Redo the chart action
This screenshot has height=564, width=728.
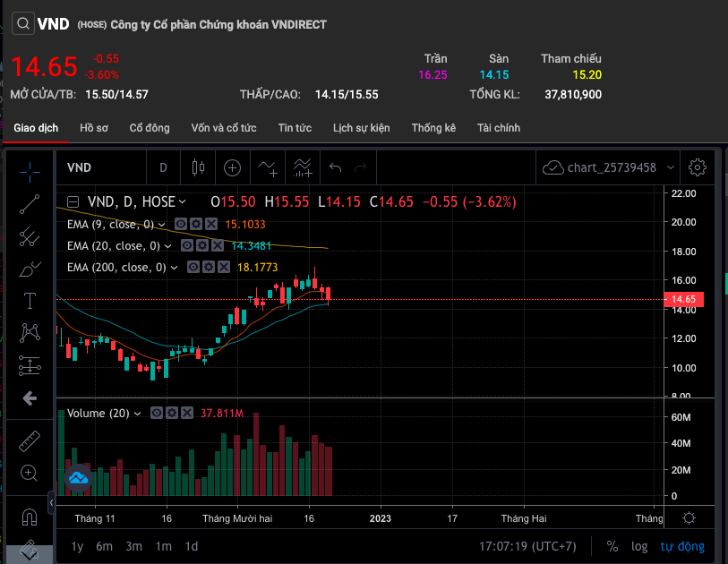point(361,167)
